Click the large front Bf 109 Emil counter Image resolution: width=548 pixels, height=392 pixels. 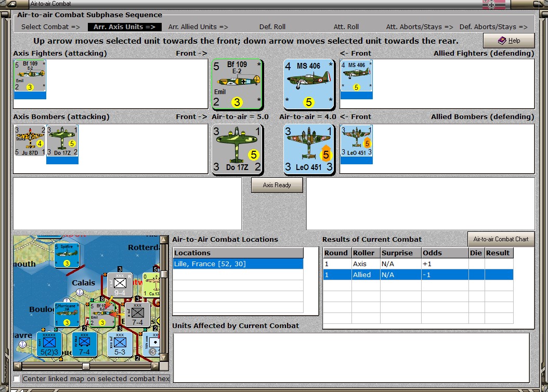[x=237, y=84]
